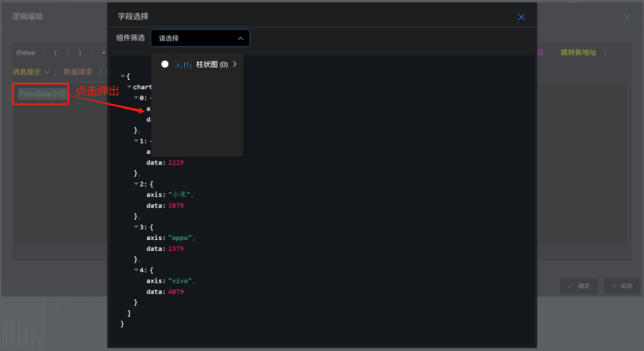Expand the 柱状图 submenu arrow
The width and height of the screenshot is (644, 351).
click(235, 64)
